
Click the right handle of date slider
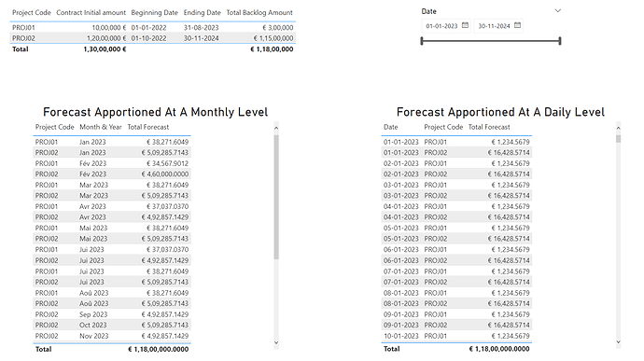click(x=560, y=41)
